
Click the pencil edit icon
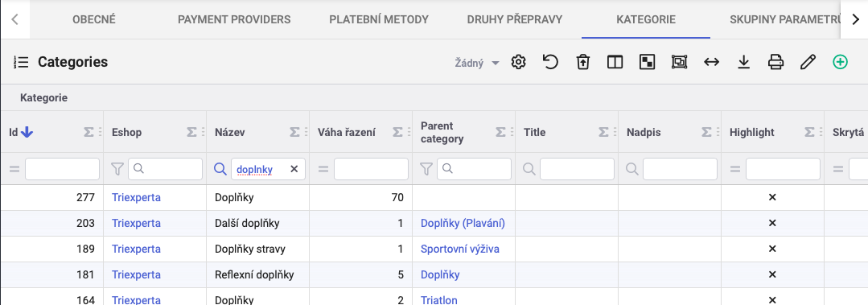[x=808, y=62]
